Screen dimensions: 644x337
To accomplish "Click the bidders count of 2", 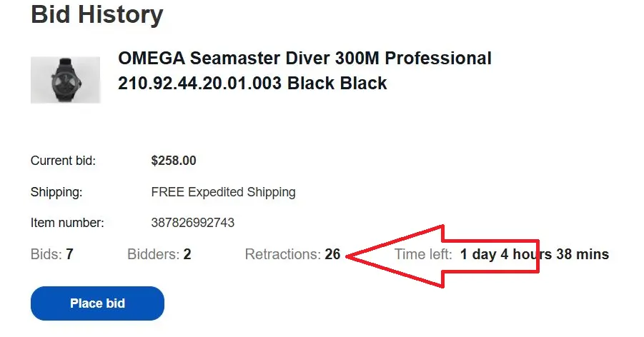I will [x=187, y=254].
